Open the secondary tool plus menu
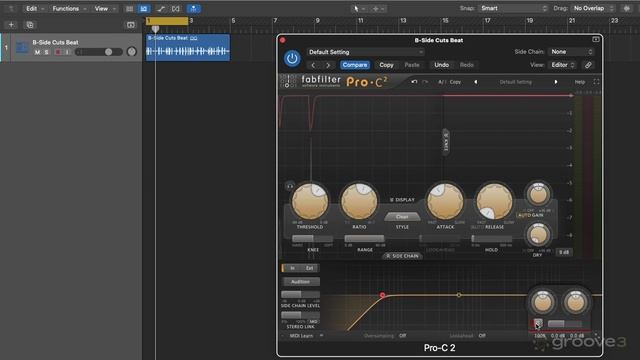 coord(378,9)
